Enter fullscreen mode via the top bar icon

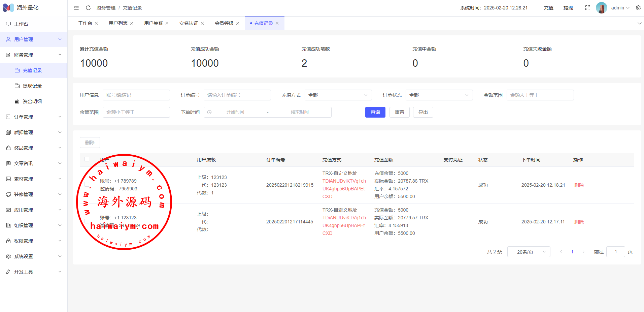tap(588, 8)
